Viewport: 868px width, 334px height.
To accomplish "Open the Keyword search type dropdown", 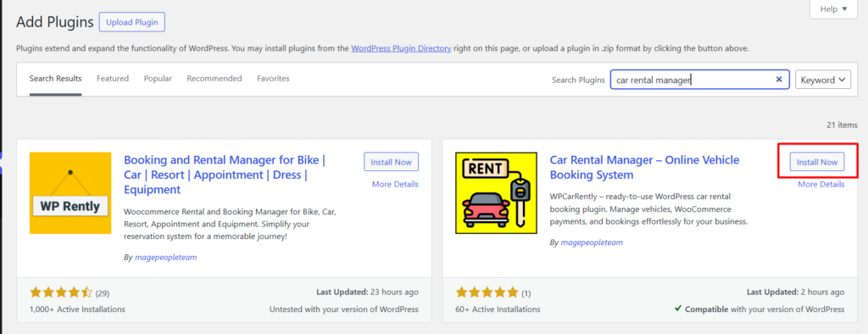I will 823,80.
